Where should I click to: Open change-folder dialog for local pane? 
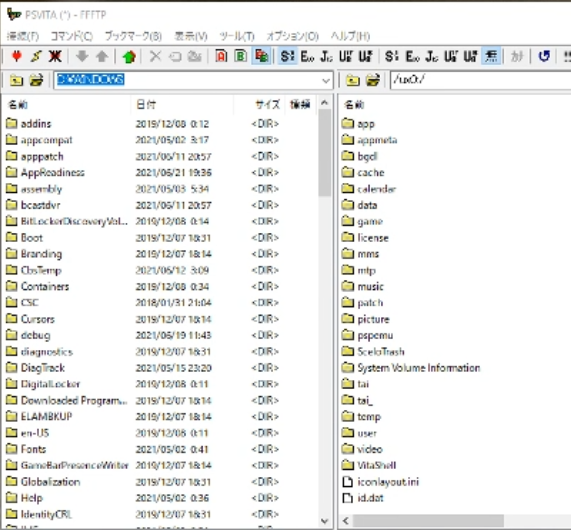(x=36, y=80)
